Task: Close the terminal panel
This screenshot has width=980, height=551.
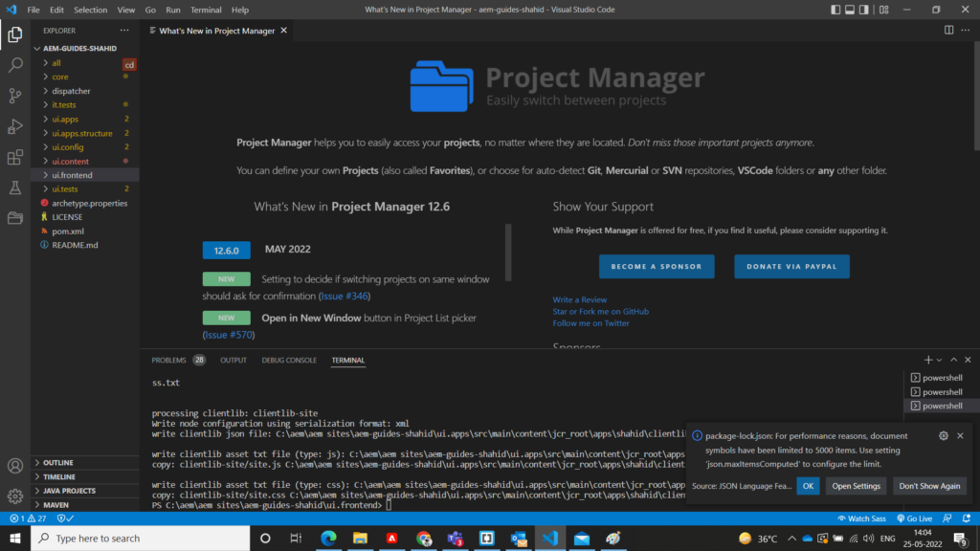Action: (x=969, y=360)
